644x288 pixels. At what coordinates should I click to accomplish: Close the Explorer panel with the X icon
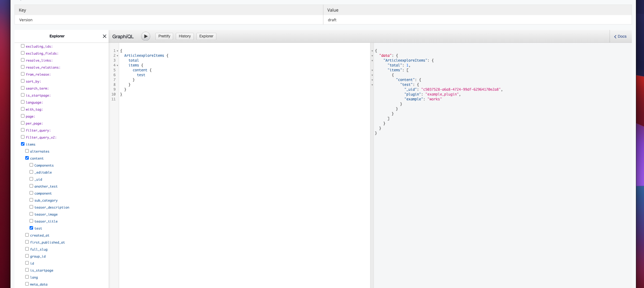[105, 36]
